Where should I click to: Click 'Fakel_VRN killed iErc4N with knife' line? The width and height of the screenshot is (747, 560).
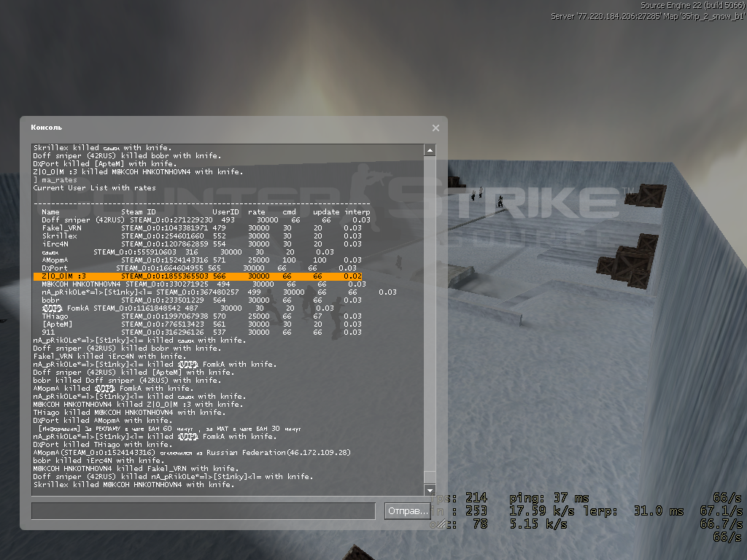tap(109, 356)
